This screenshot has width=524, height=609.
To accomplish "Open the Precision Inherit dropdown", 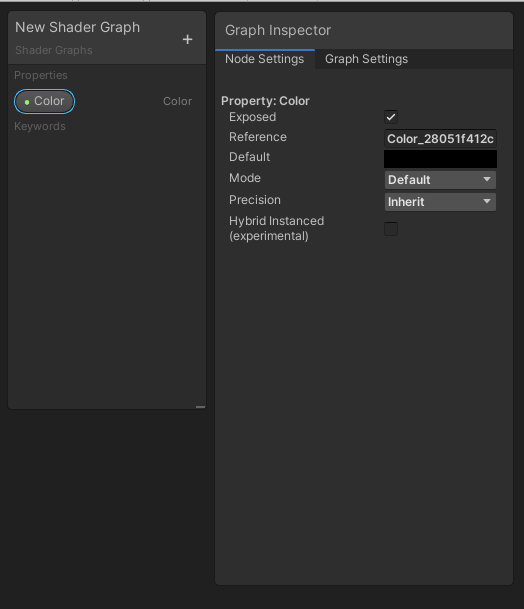I will 440,202.
